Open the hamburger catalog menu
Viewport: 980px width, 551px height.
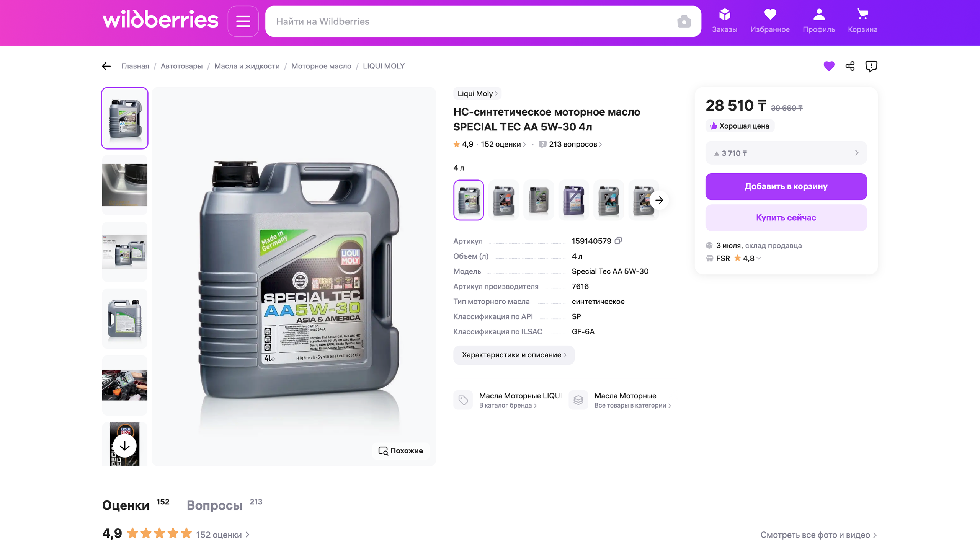pos(243,21)
